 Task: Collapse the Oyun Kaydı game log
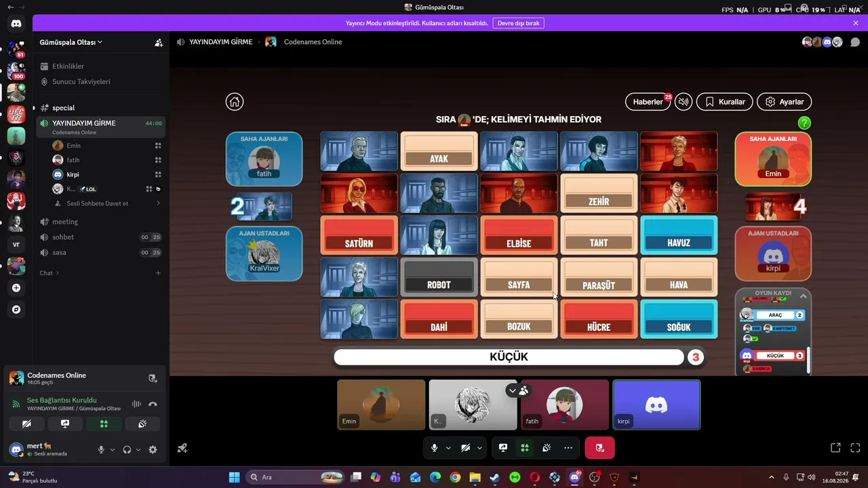(x=803, y=296)
